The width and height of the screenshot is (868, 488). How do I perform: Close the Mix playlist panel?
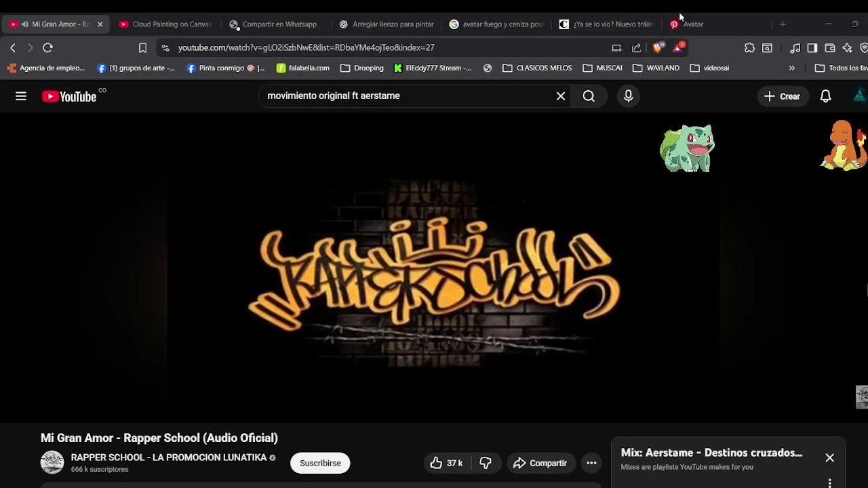(x=829, y=457)
